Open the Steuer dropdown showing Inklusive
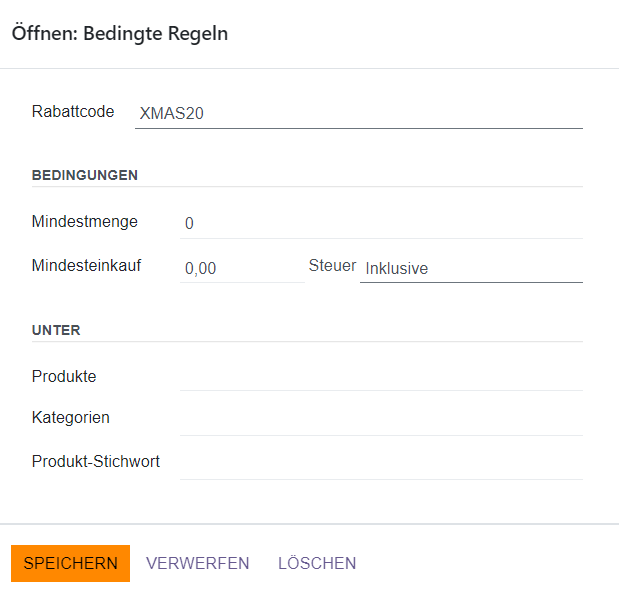The height and width of the screenshot is (592, 619). (x=470, y=268)
